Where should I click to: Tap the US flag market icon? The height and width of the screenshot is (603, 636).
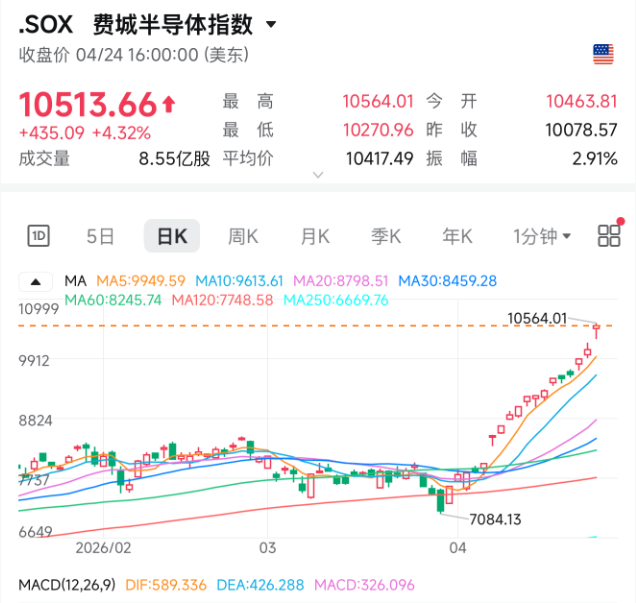[x=603, y=54]
